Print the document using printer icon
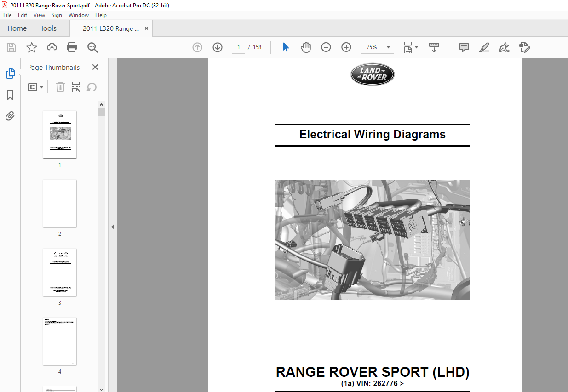 tap(72, 47)
